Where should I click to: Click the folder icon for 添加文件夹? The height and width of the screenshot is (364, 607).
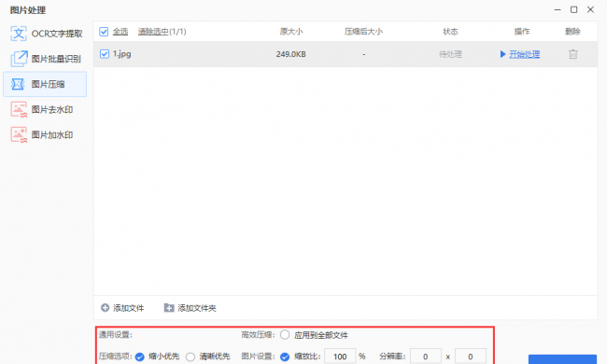(x=169, y=308)
